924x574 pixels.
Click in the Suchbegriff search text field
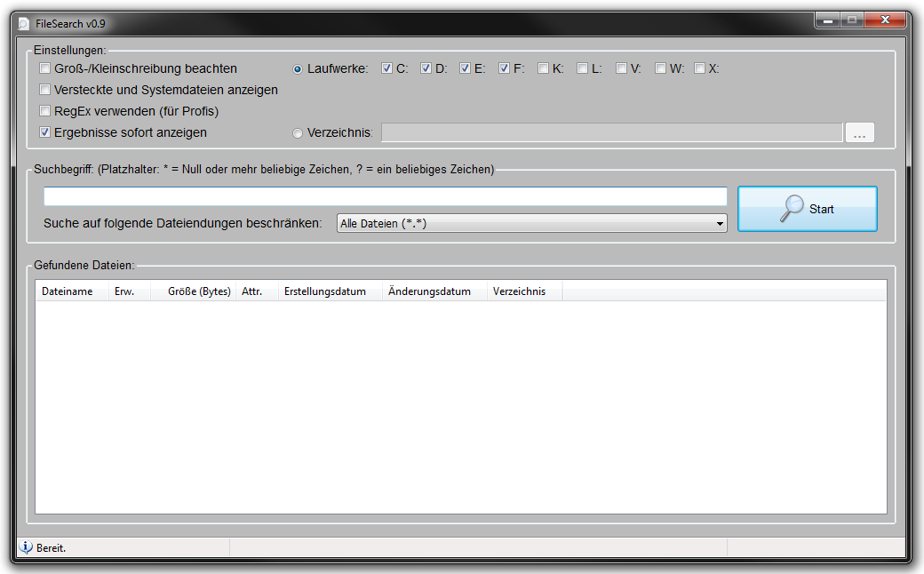pos(385,196)
